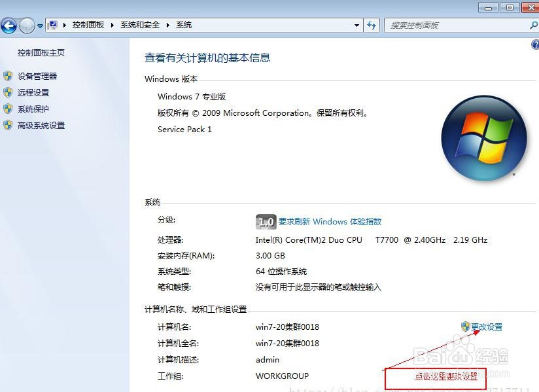Open 高级系统设置
Viewport: 539px width, 392px height.
39,125
